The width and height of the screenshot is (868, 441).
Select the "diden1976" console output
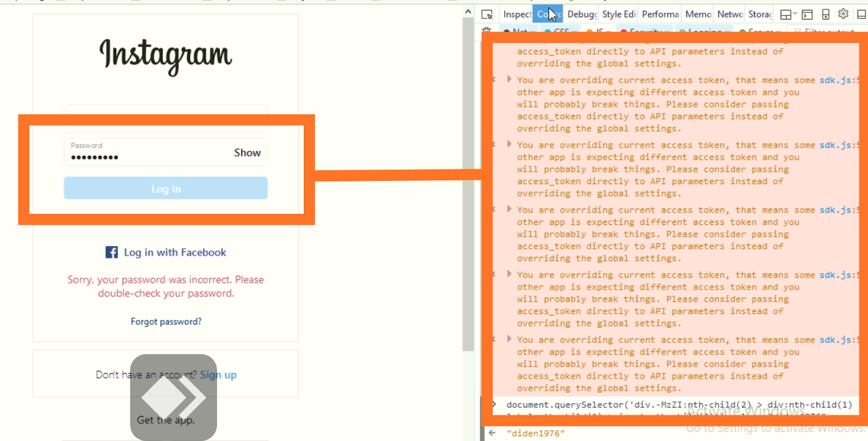535,433
